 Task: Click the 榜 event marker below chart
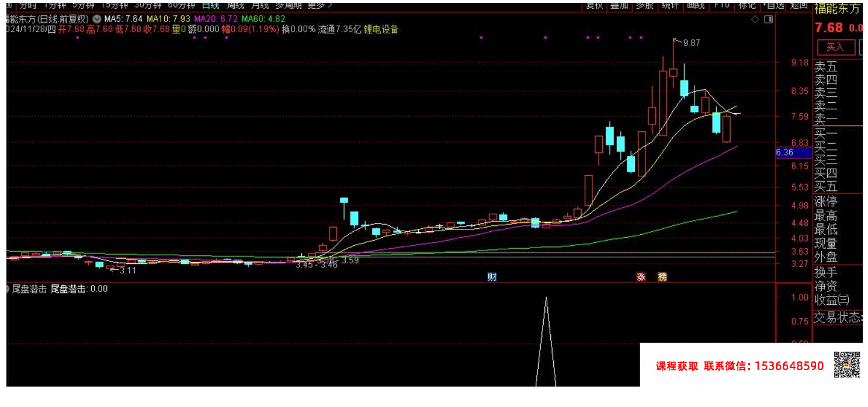coord(662,277)
